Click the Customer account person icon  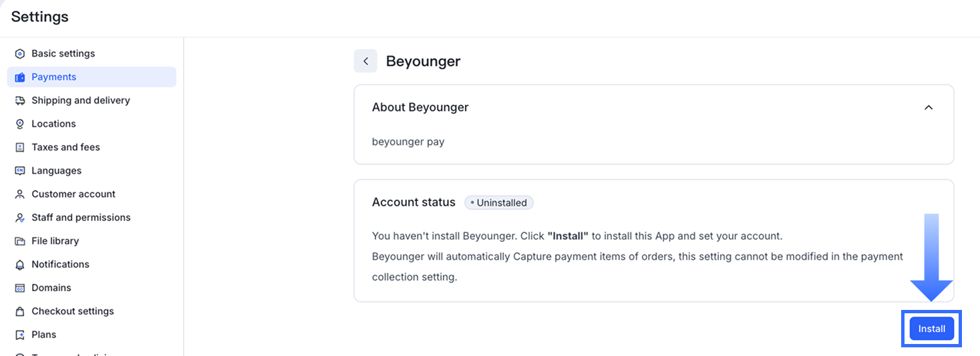click(x=20, y=194)
